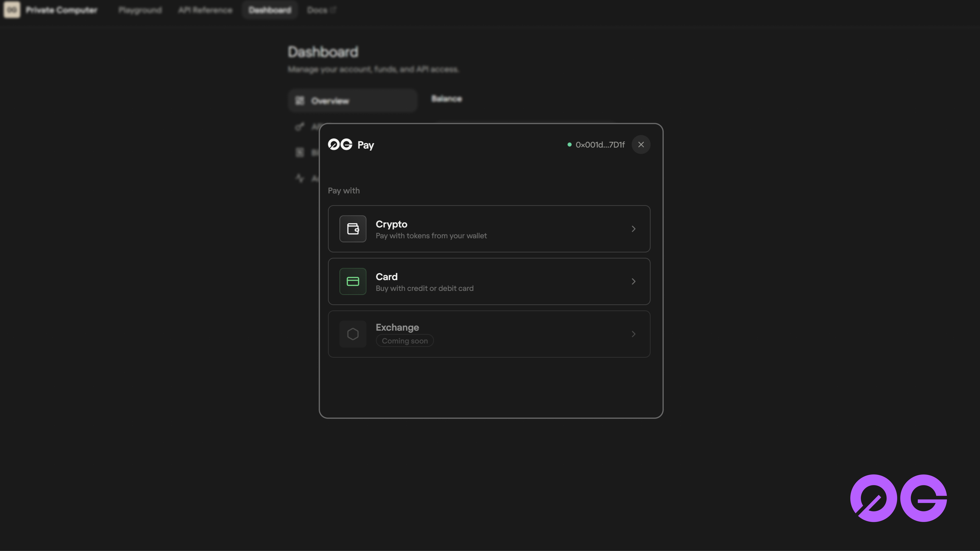Click the Overview grid icon in sidebar

click(300, 101)
